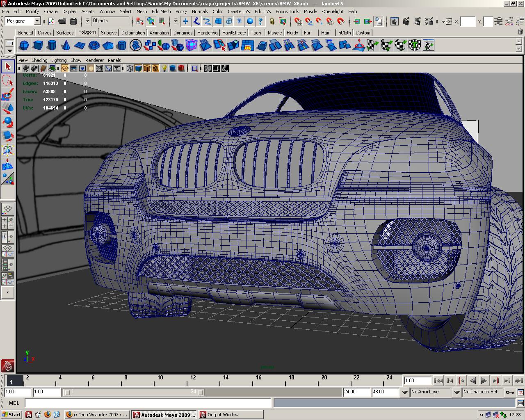
Task: Toggle viewport wireframe cube icon
Action: coord(130,68)
